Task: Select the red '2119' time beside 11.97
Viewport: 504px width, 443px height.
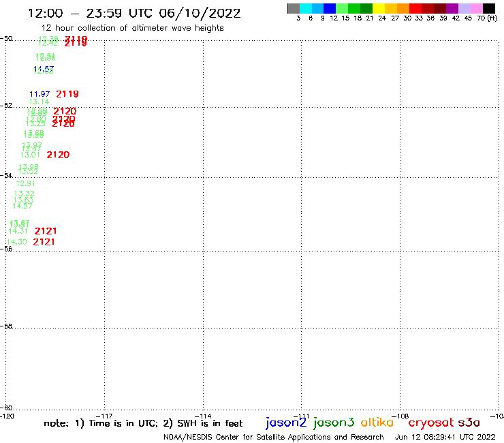Action: pos(67,94)
